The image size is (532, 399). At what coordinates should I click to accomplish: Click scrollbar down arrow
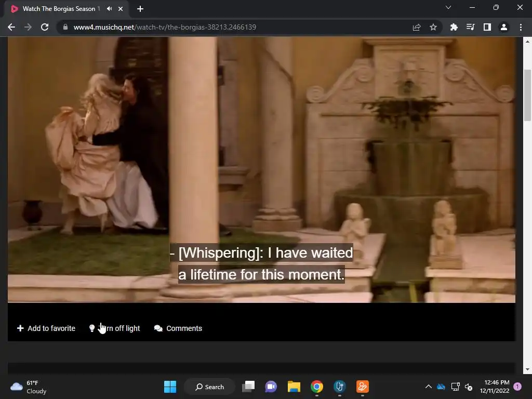527,369
